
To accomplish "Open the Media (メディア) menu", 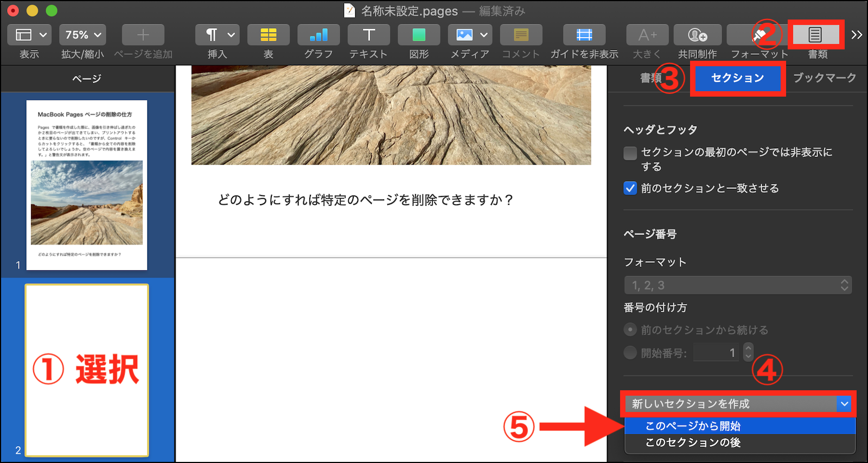I will [469, 35].
